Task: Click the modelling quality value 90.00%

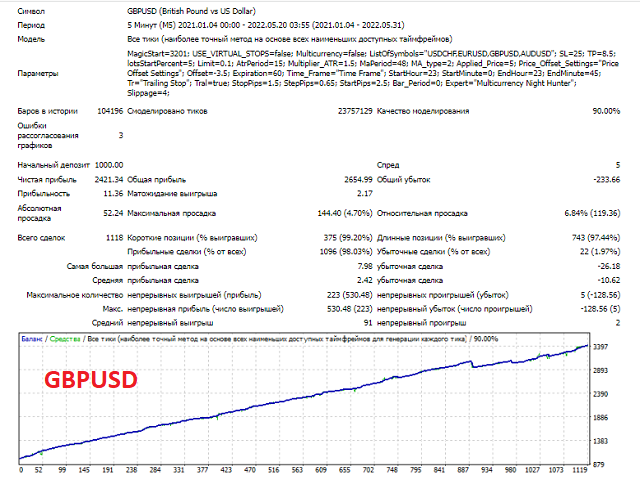Action: (603, 111)
